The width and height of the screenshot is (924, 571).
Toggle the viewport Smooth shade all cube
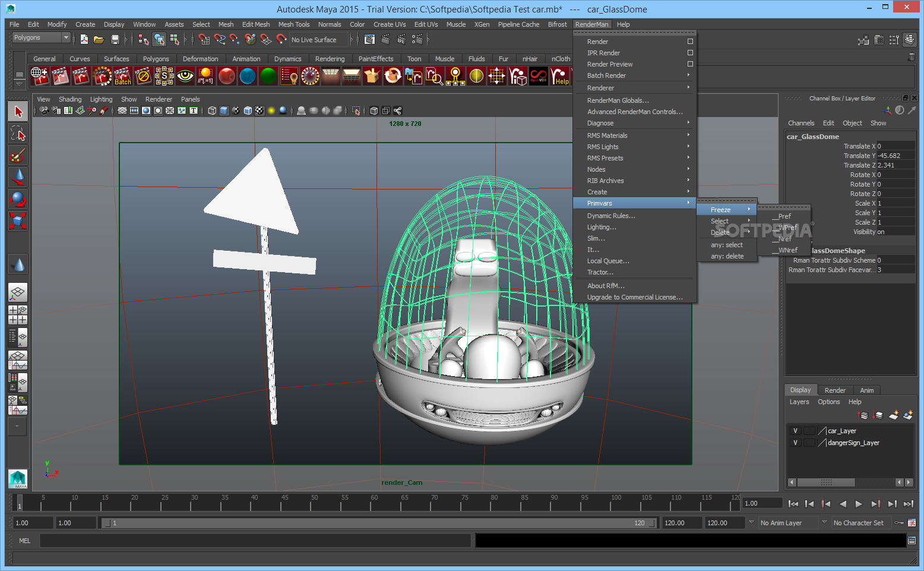point(224,111)
